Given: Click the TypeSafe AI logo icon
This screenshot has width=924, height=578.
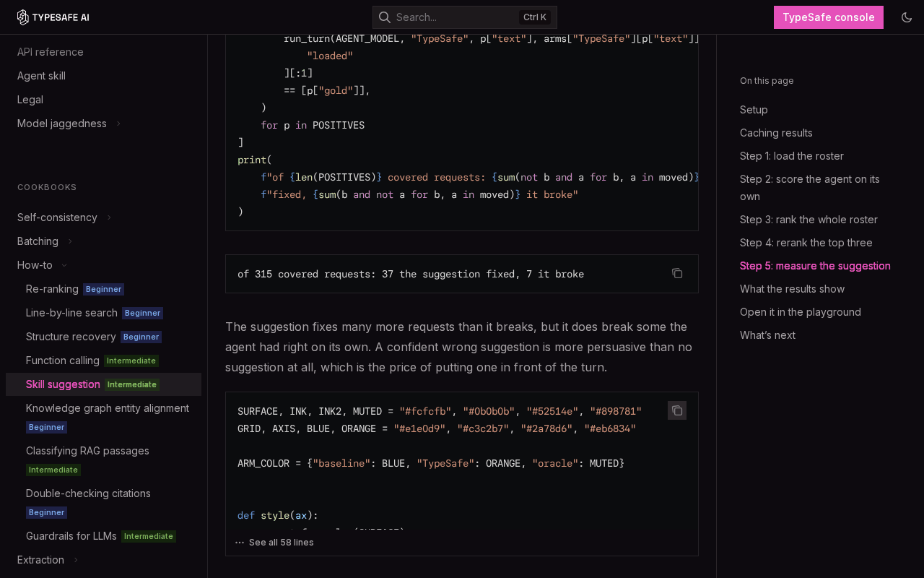Looking at the screenshot, I should [x=23, y=17].
